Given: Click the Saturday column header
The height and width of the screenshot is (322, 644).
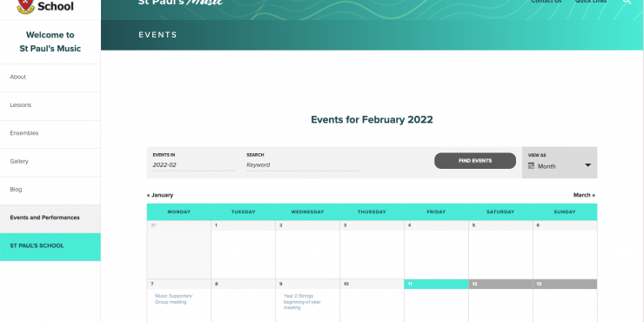Looking at the screenshot, I should click(500, 212).
